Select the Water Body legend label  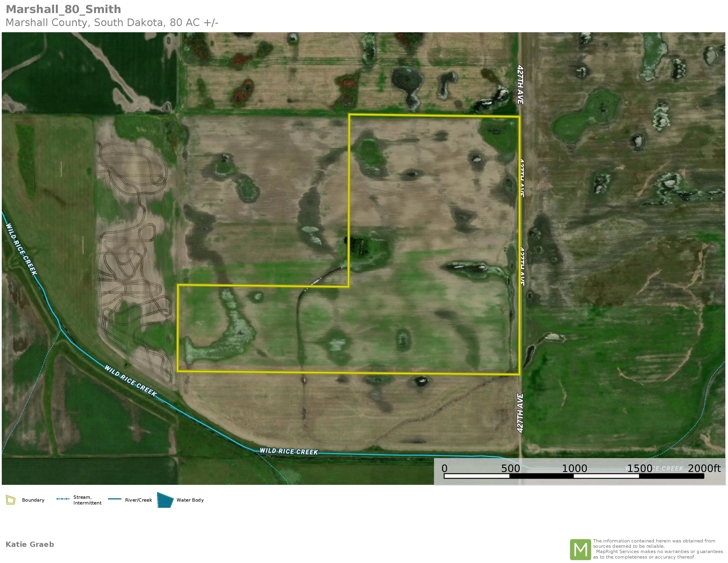tap(190, 500)
